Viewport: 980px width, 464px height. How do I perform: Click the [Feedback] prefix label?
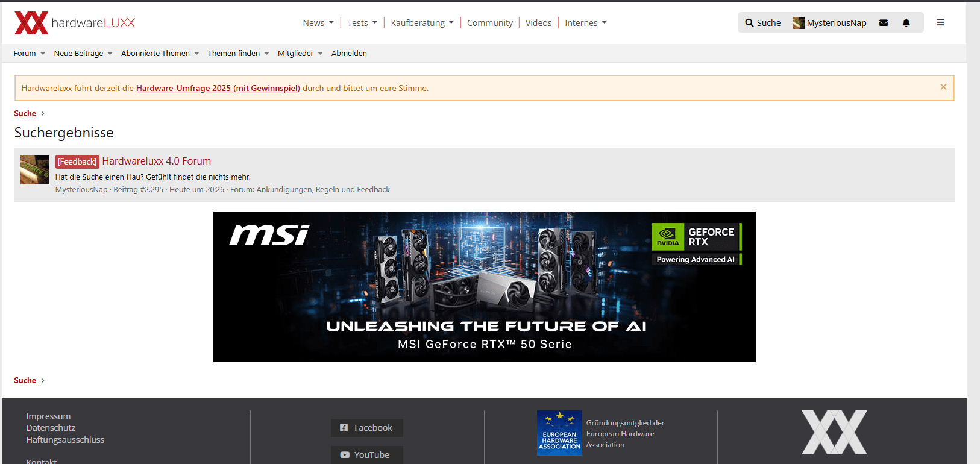[77, 161]
